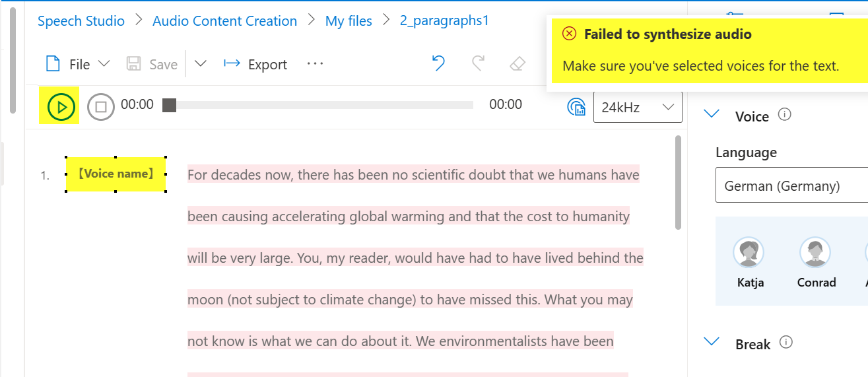Show info tooltip next to Voice
This screenshot has height=377, width=868.
coord(785,115)
